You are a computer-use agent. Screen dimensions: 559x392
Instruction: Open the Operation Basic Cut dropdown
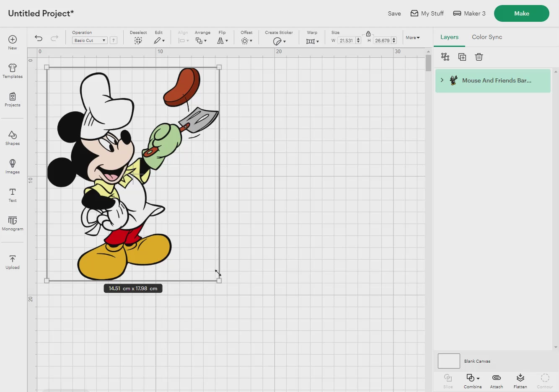tap(90, 40)
